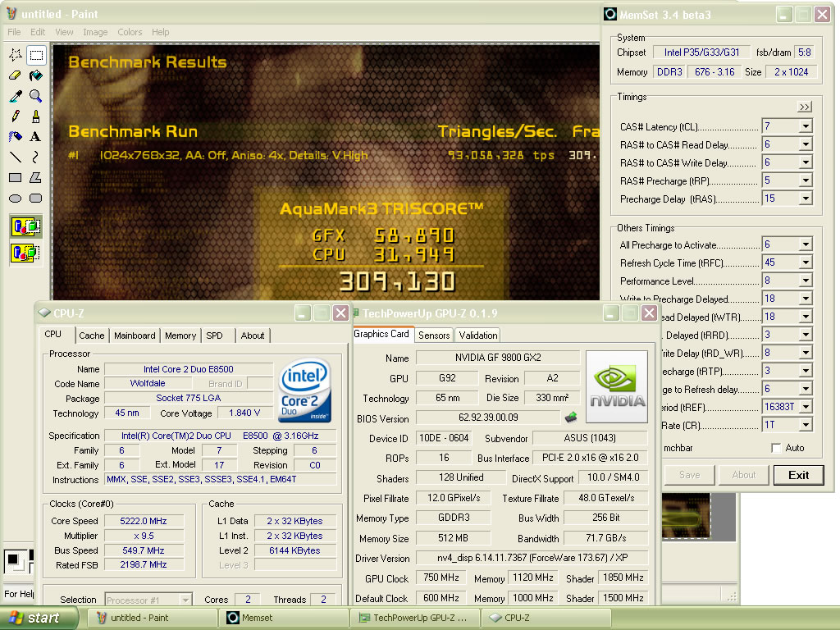Click the Save button in MemSet
Screen dimensions: 840x630
689,475
